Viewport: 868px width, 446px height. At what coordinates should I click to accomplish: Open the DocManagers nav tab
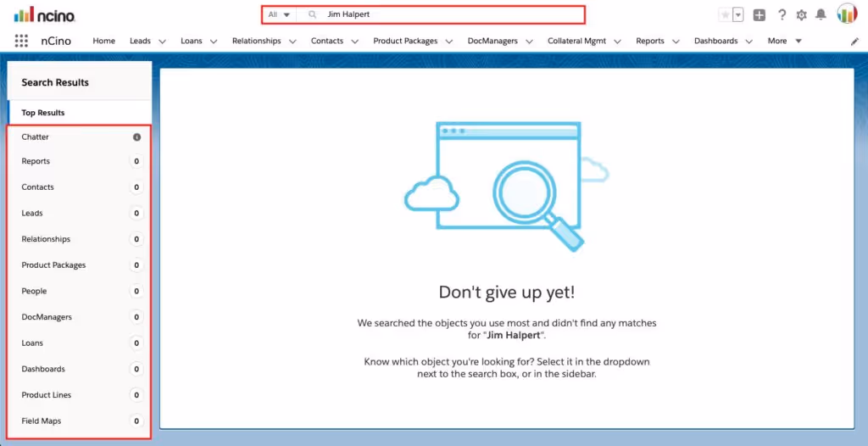tap(492, 41)
